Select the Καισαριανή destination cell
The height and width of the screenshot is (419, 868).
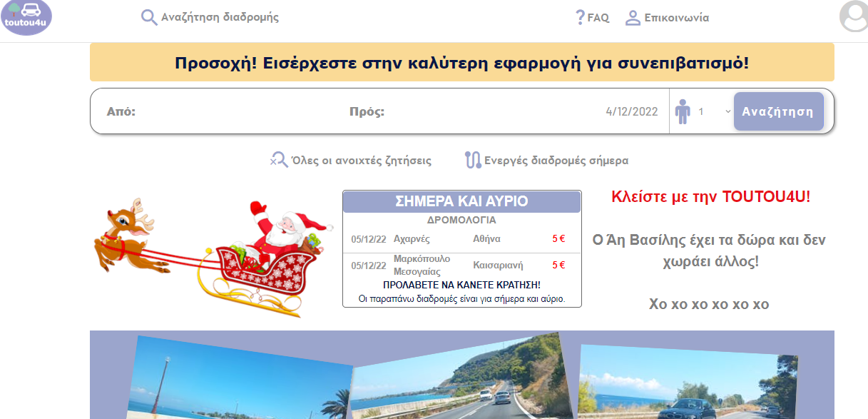coord(498,266)
